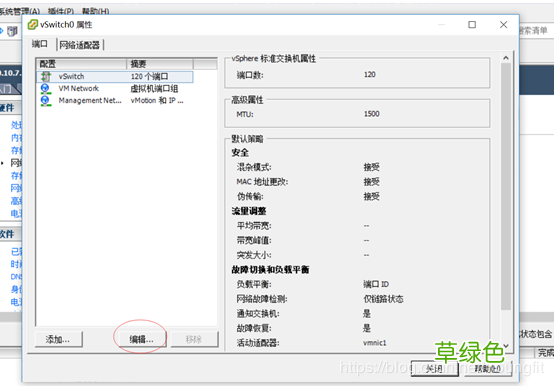This screenshot has width=554, height=386.
Task: Close the vSwitch0 属性 dialog with X
Action: pos(503,24)
